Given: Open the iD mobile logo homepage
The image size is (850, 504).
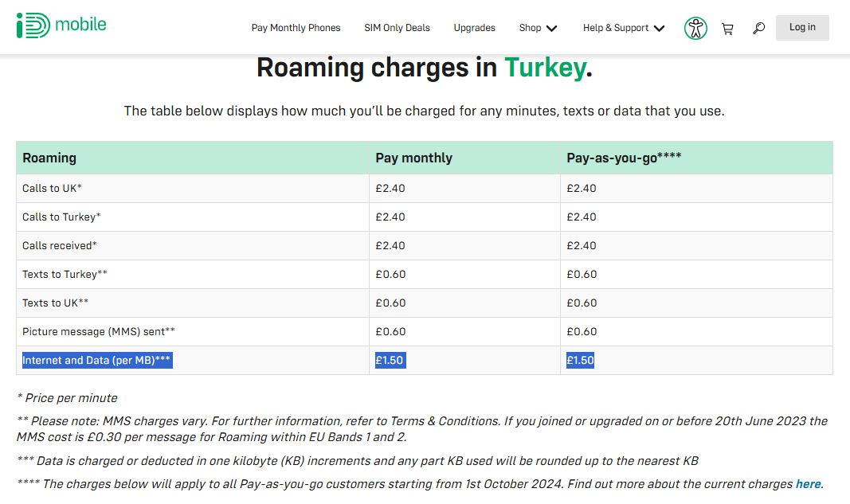Looking at the screenshot, I should pyautogui.click(x=61, y=25).
